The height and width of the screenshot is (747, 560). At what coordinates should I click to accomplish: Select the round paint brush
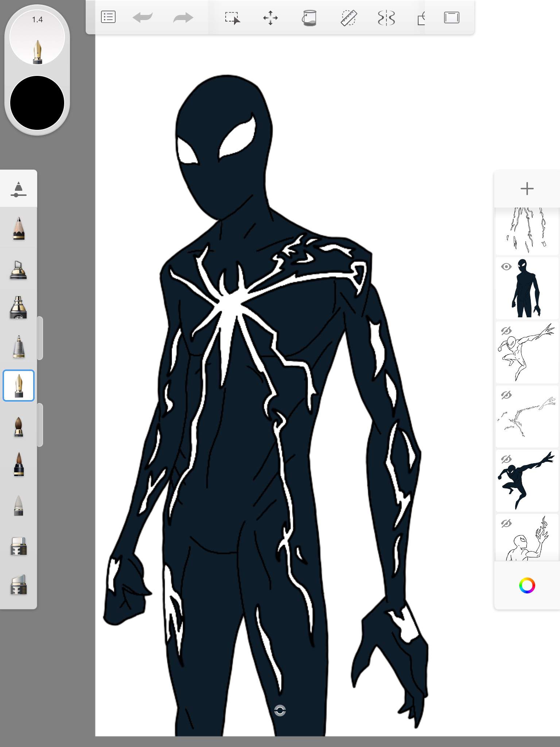tap(19, 427)
